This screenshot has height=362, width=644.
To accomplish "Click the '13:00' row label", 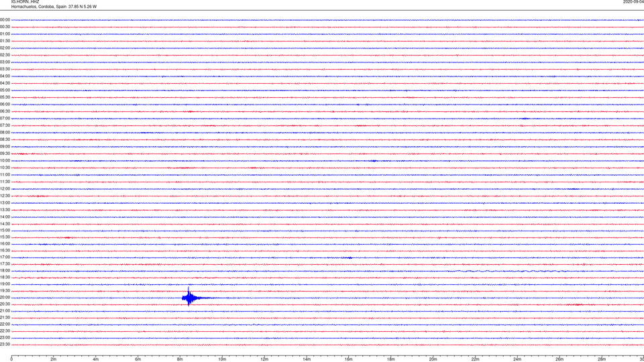I will (x=5, y=202).
